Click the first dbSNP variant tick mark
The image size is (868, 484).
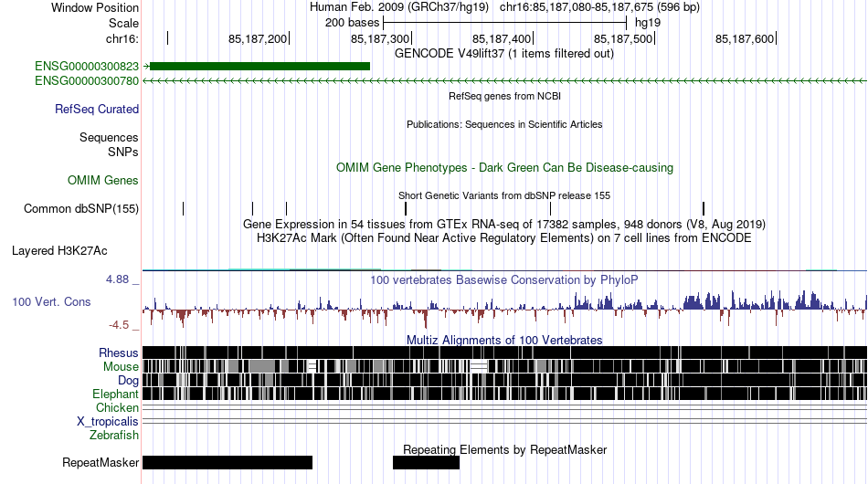(184, 208)
